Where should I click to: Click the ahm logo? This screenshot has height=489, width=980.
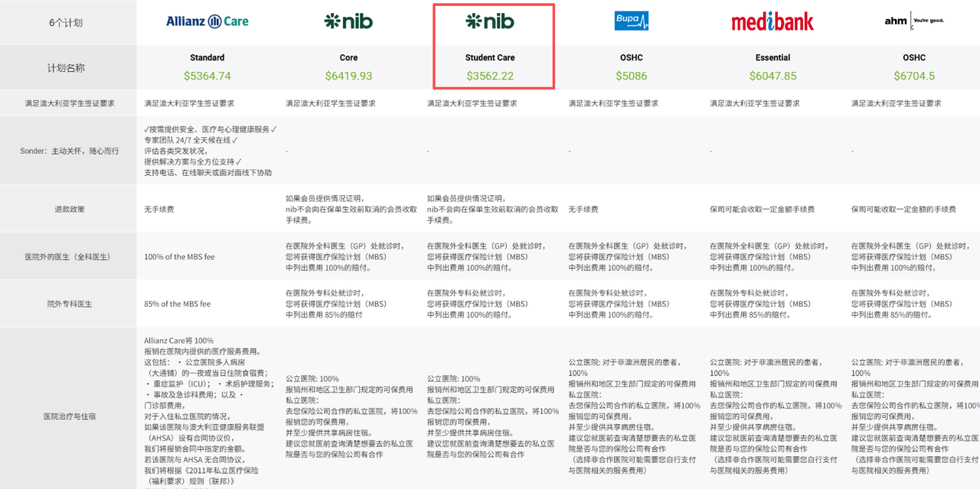coord(914,21)
